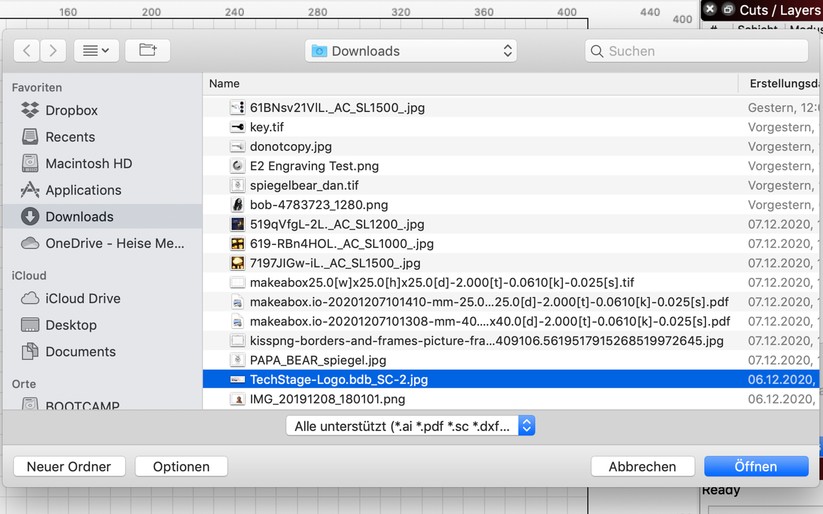Image resolution: width=823 pixels, height=514 pixels.
Task: Expand the Downloads location popup
Action: [410, 51]
